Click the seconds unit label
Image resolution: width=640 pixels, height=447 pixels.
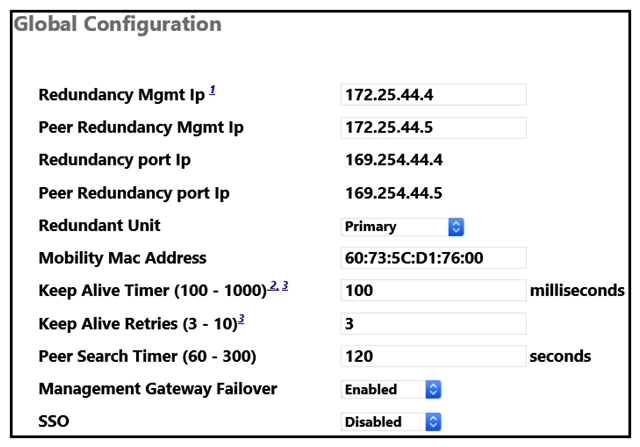point(560,356)
